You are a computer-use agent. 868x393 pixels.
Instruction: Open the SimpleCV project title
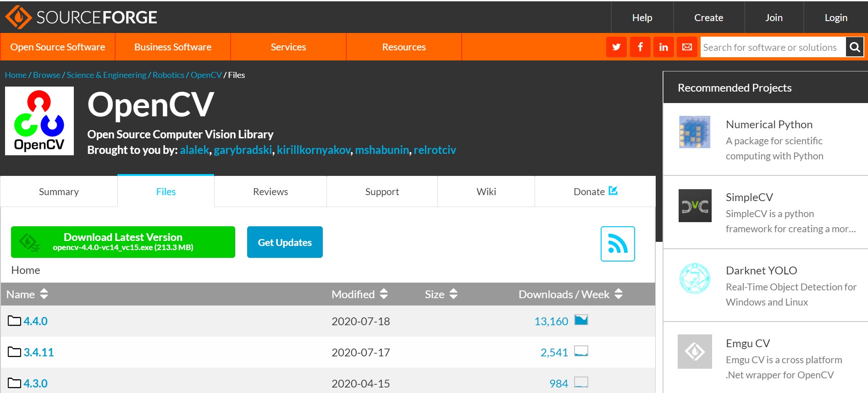tap(749, 197)
